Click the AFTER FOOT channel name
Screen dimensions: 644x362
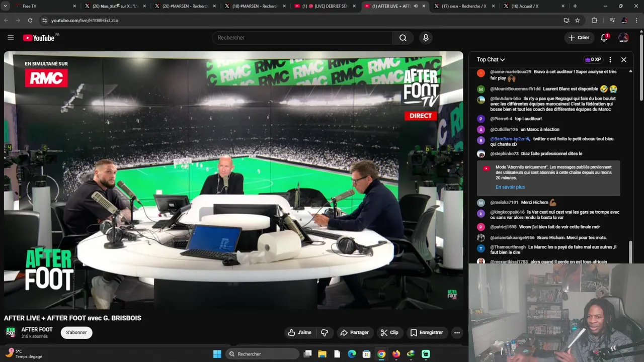tap(37, 329)
